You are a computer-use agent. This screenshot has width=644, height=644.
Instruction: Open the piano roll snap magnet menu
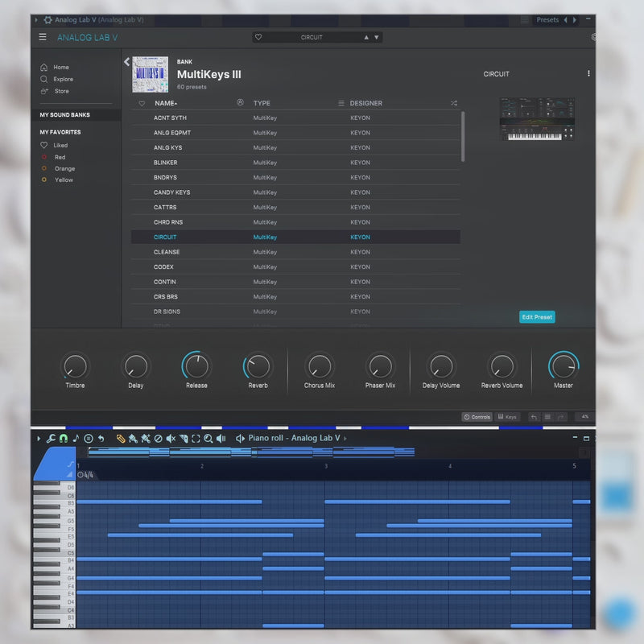pos(63,439)
